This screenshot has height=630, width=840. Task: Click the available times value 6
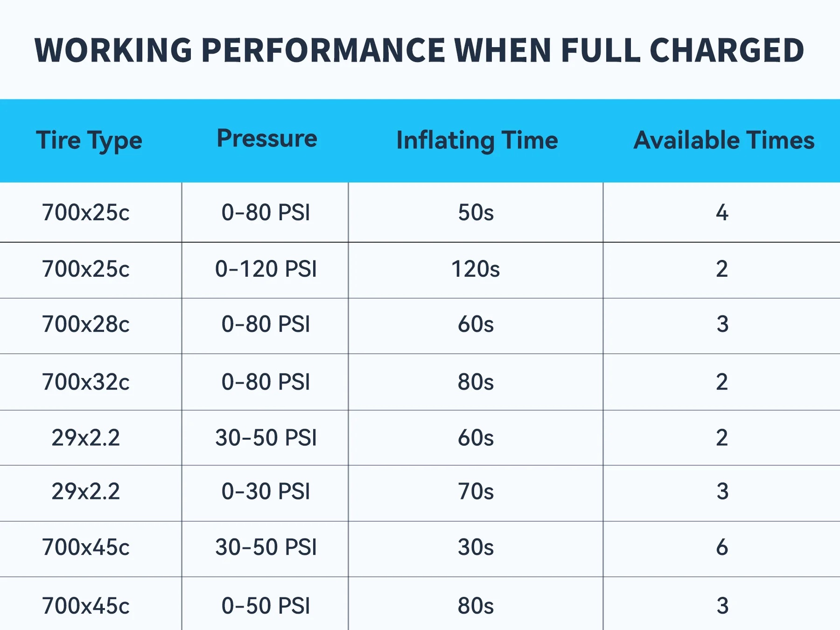click(722, 547)
